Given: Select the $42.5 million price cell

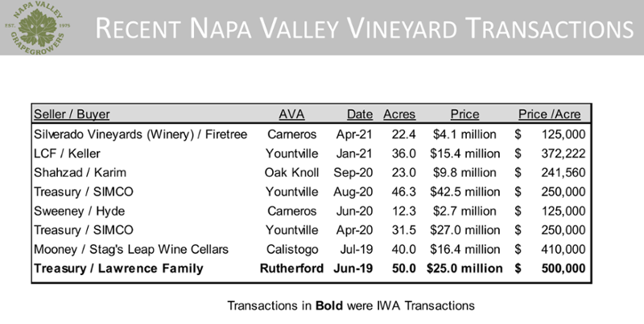Looking at the screenshot, I should [x=465, y=192].
